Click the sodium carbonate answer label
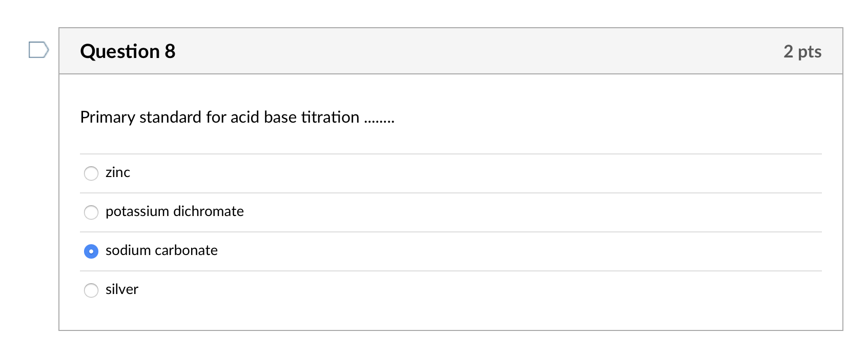The height and width of the screenshot is (352, 868). [x=161, y=251]
